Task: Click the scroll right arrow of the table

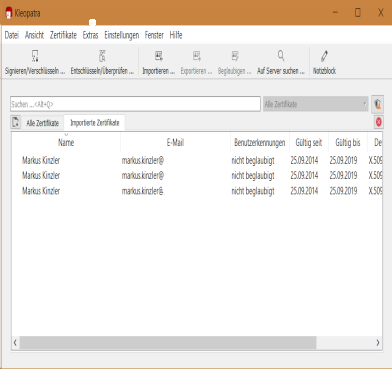Action: pyautogui.click(x=378, y=342)
